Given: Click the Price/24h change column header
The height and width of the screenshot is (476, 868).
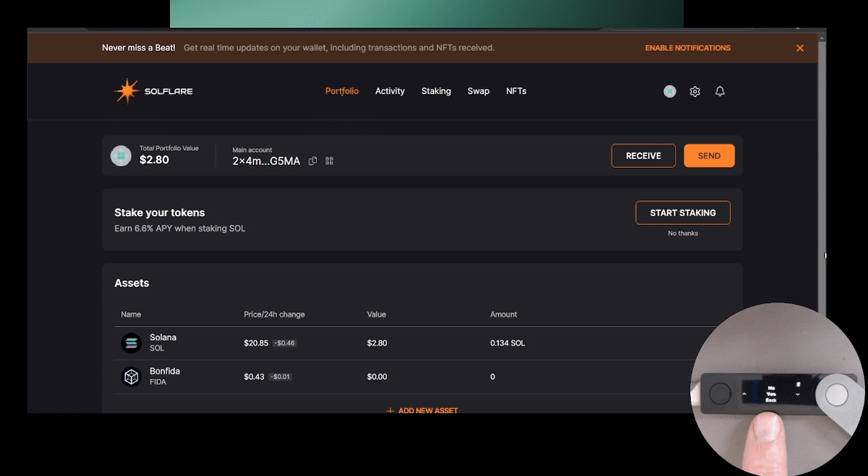Looking at the screenshot, I should pyautogui.click(x=274, y=315).
